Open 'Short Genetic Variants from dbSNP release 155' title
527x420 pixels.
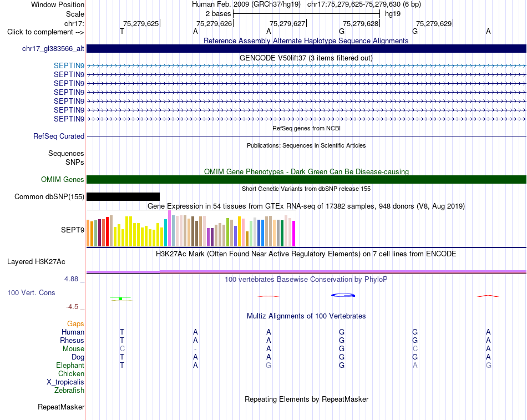pos(306,189)
